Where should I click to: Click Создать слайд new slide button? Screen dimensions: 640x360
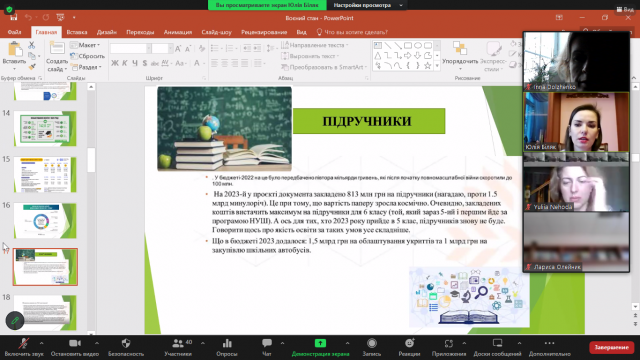(x=57, y=57)
